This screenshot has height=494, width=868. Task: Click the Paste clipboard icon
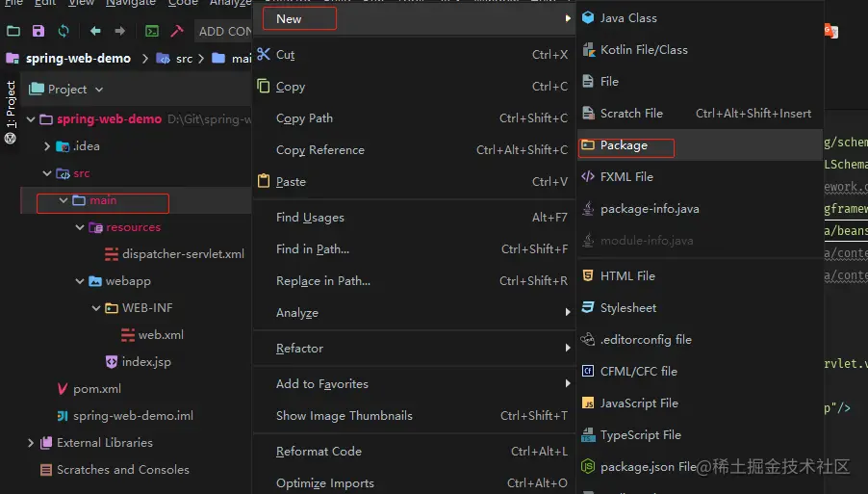264,181
